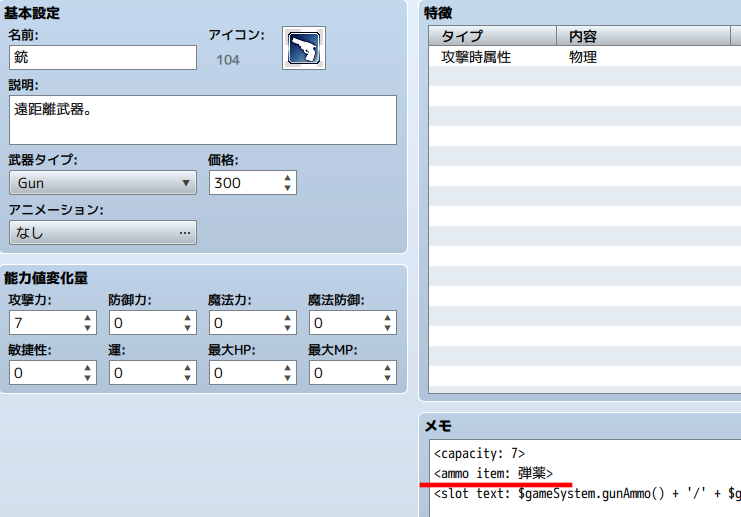741x517 pixels.
Task: Click the 価格 field showing 300
Action: [244, 183]
